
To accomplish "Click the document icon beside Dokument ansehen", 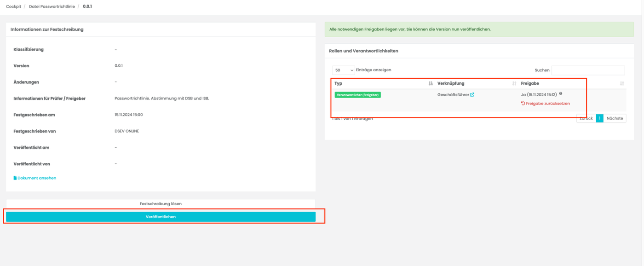I will 15,178.
